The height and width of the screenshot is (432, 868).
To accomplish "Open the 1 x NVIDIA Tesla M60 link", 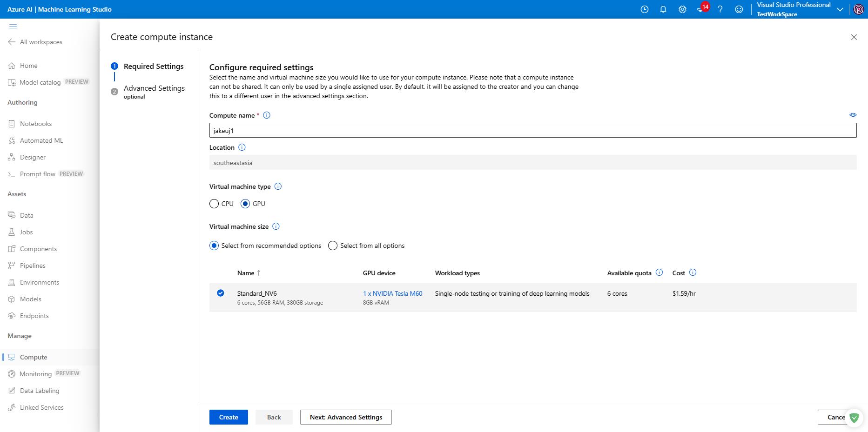I will [x=392, y=293].
